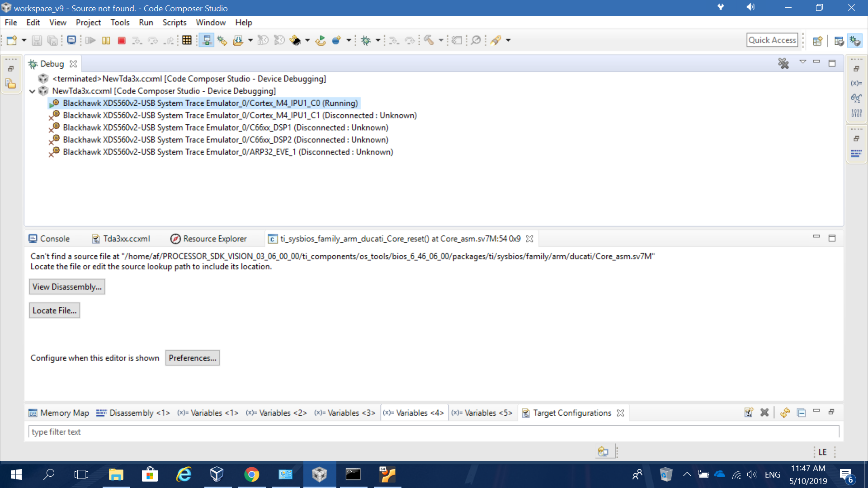Open the Registers view binary icon

pos(856,113)
